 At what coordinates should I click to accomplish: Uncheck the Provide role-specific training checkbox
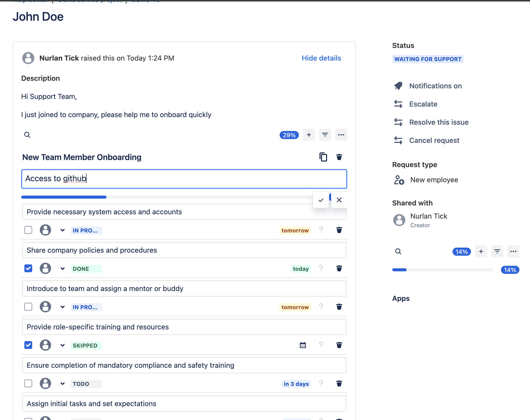[x=28, y=345]
